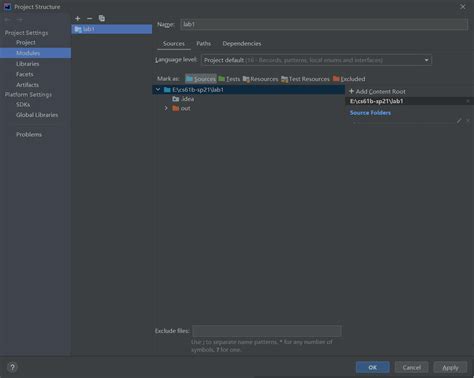This screenshot has width=474, height=378.
Task: Click the module Name field
Action: click(324, 24)
